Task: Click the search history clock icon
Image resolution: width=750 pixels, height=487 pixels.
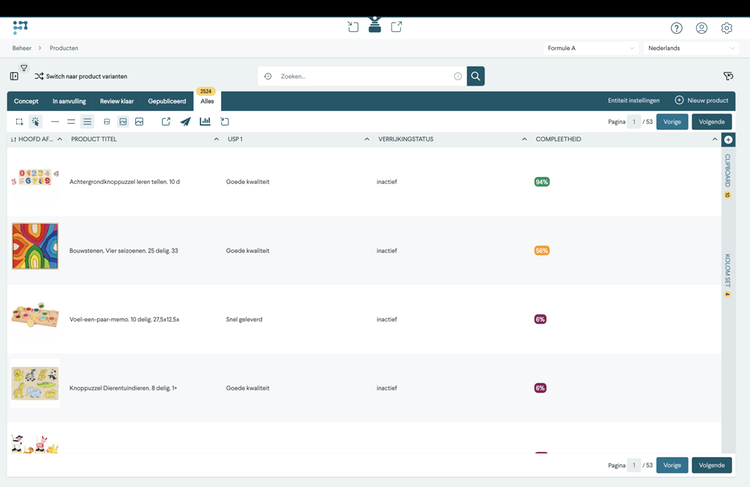Action: tap(268, 76)
